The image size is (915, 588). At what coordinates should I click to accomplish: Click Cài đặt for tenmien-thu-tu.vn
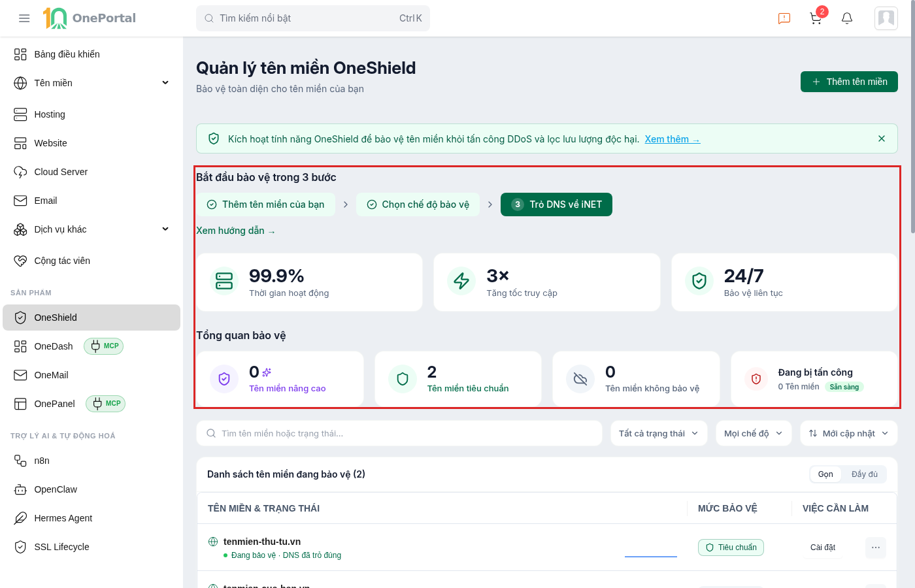(823, 547)
